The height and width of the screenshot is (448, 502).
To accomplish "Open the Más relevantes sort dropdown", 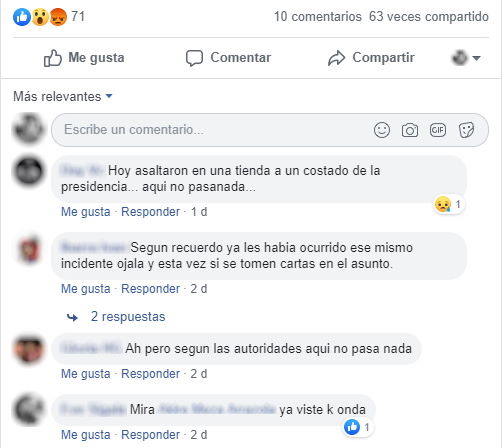I will pos(63,96).
